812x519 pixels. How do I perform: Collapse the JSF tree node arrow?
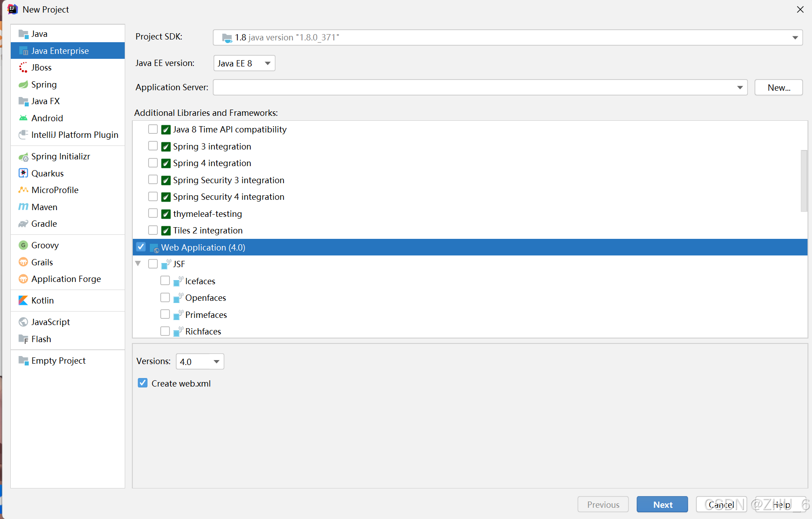pos(138,264)
